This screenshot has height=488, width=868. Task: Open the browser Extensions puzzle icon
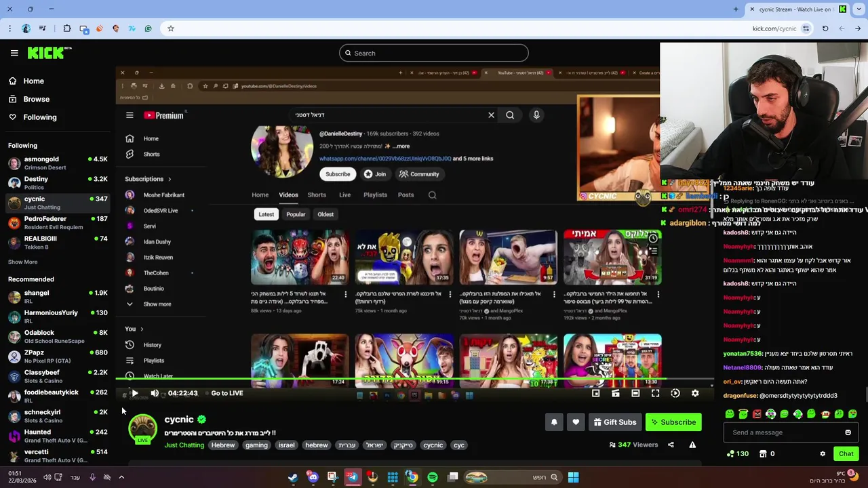[66, 28]
